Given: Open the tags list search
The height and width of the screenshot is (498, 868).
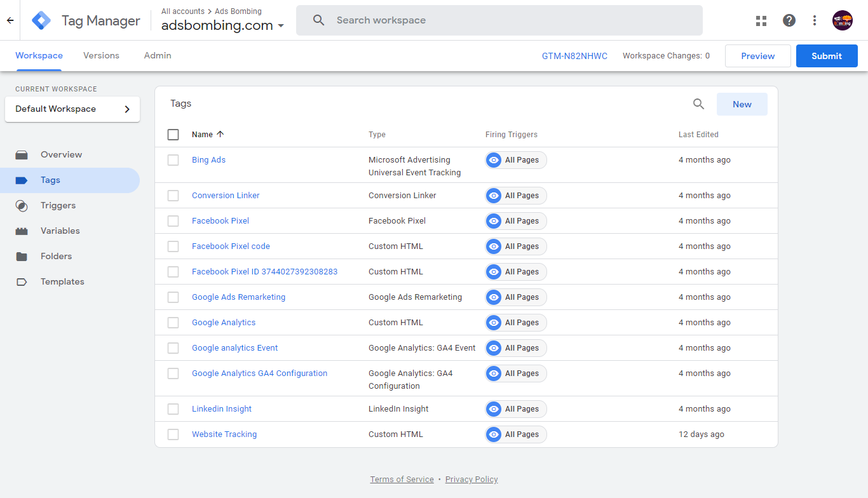Looking at the screenshot, I should coord(698,104).
